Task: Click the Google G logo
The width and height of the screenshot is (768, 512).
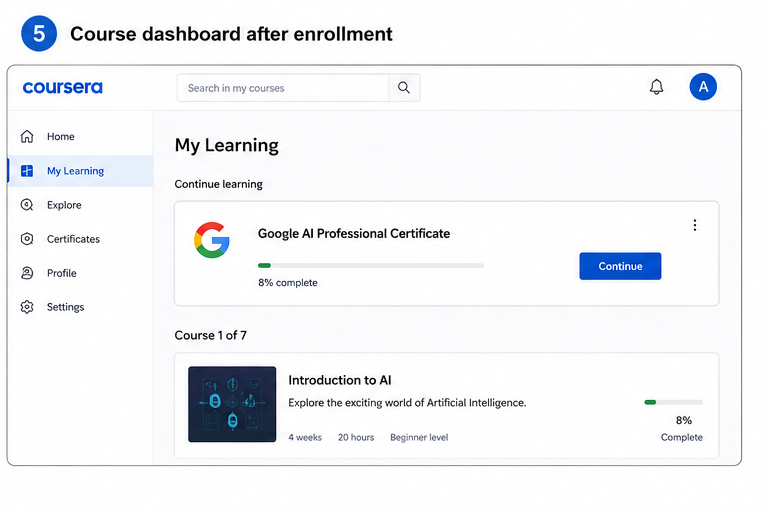Action: click(x=212, y=240)
